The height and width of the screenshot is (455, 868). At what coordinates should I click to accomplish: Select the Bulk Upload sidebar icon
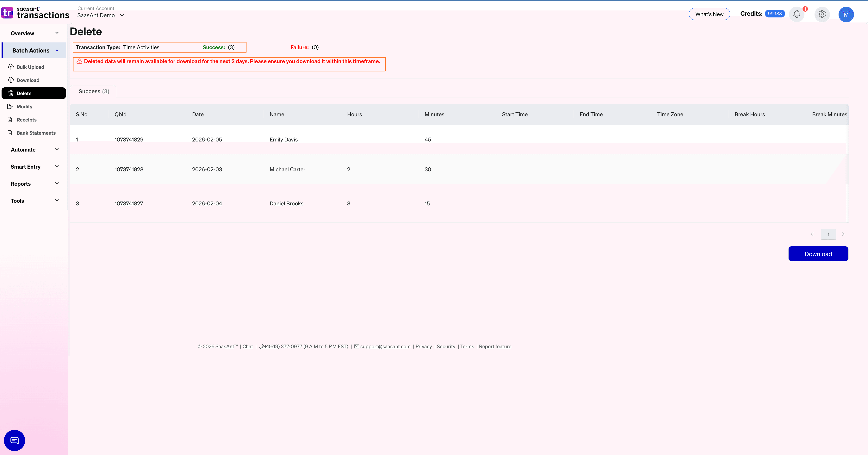pos(11,67)
